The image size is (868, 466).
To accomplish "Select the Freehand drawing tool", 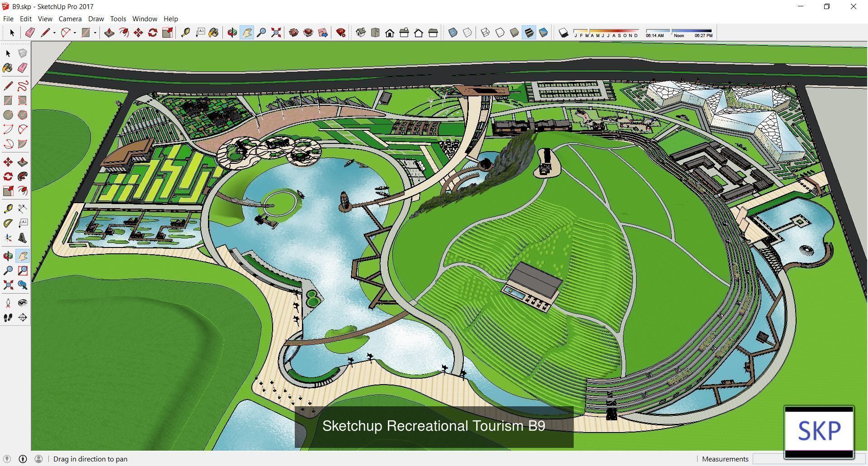I will point(23,86).
